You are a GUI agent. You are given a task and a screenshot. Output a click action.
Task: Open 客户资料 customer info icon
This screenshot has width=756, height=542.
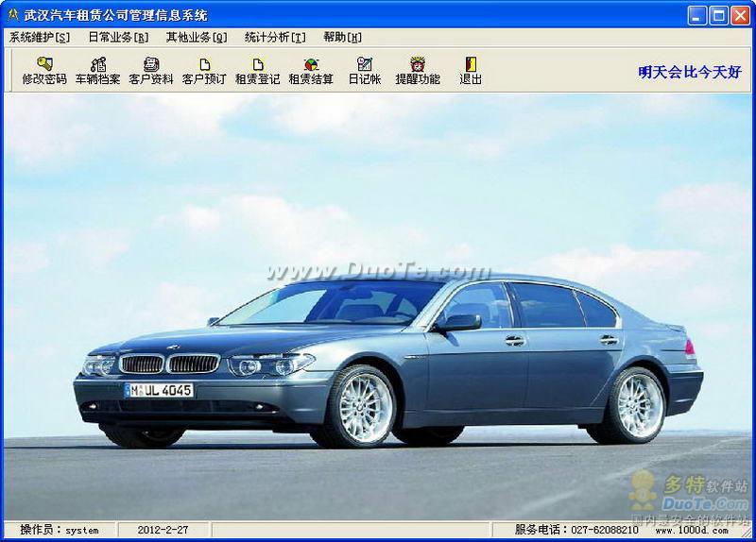[x=151, y=63]
